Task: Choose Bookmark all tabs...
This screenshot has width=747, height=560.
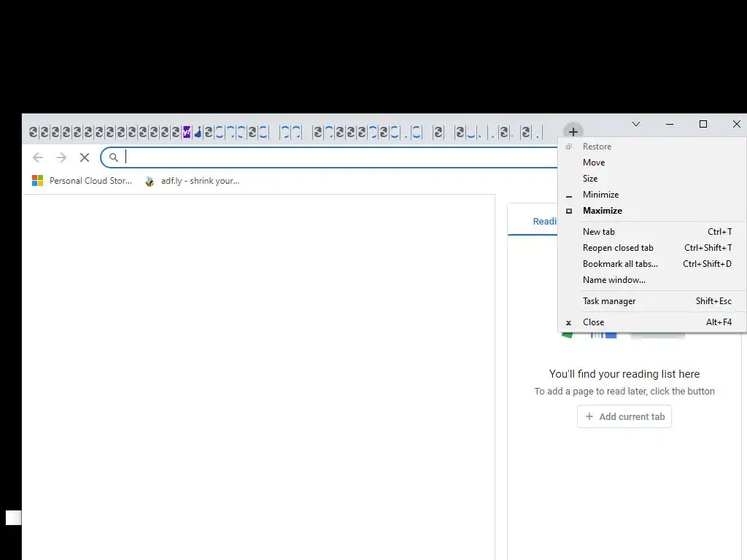Action: pos(651,264)
